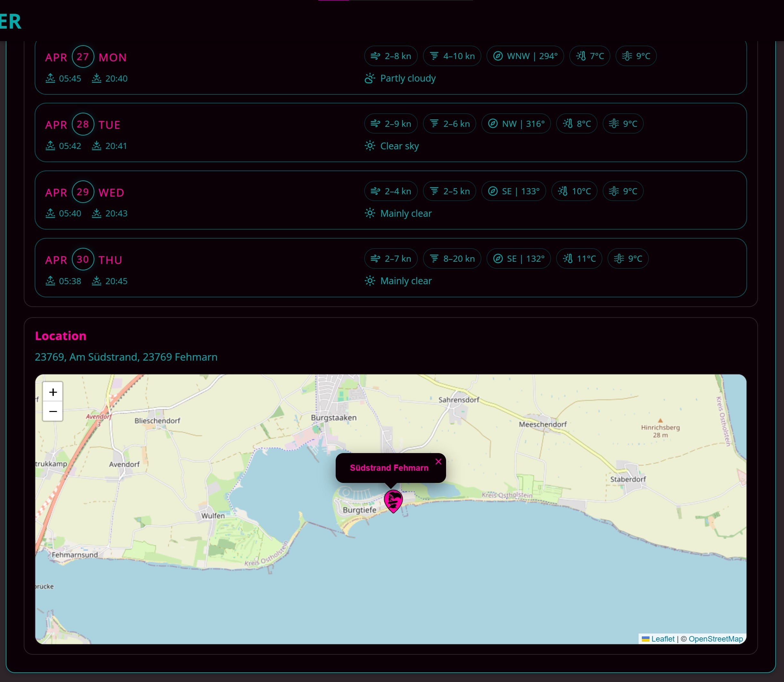
Task: Click the air temperature icon for 8°C
Action: tap(568, 124)
